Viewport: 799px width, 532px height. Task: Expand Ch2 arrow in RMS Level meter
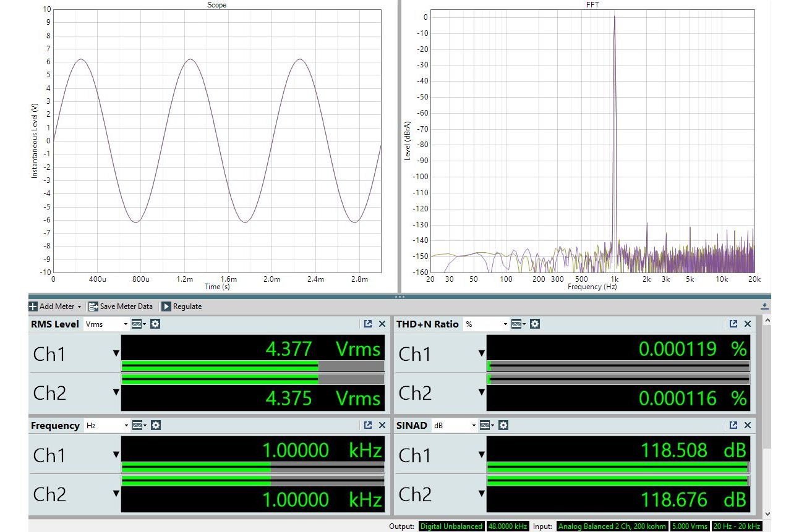point(116,392)
